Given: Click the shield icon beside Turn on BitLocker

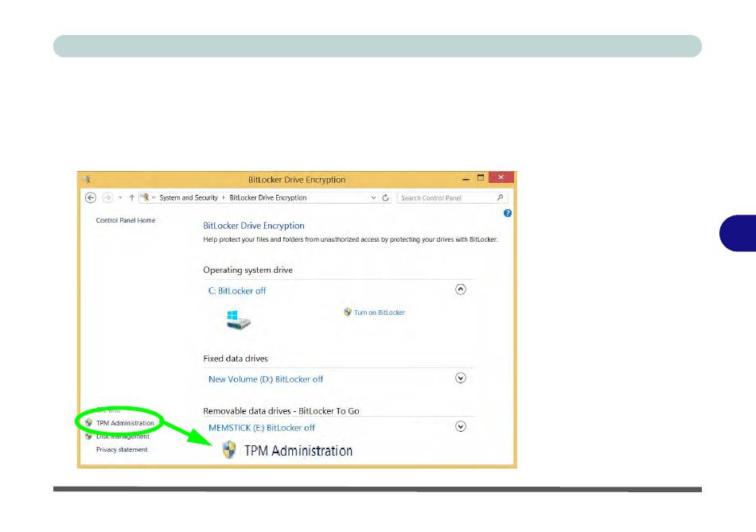Looking at the screenshot, I should [348, 313].
